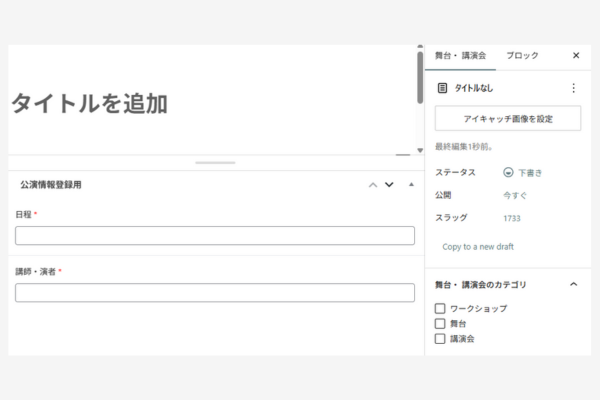This screenshot has height=400, width=600.
Task: Open publish date setting 今すぐ
Action: [x=514, y=195]
